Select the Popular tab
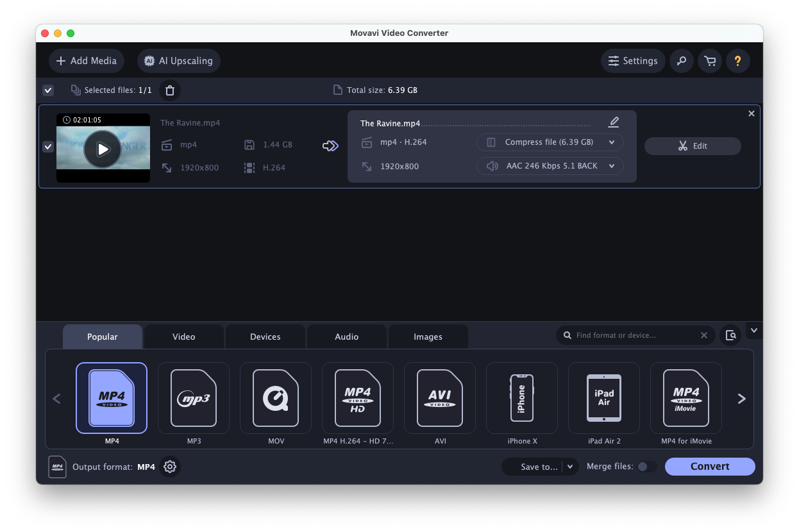 click(x=103, y=337)
